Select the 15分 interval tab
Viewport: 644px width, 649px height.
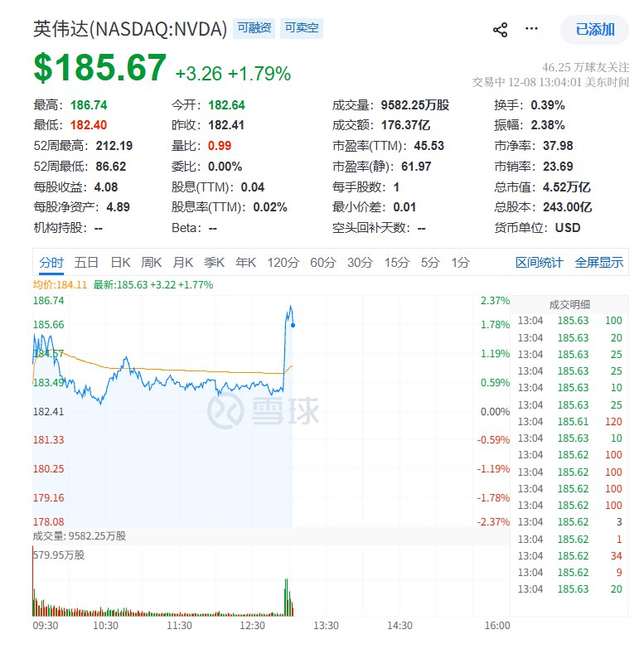[397, 263]
